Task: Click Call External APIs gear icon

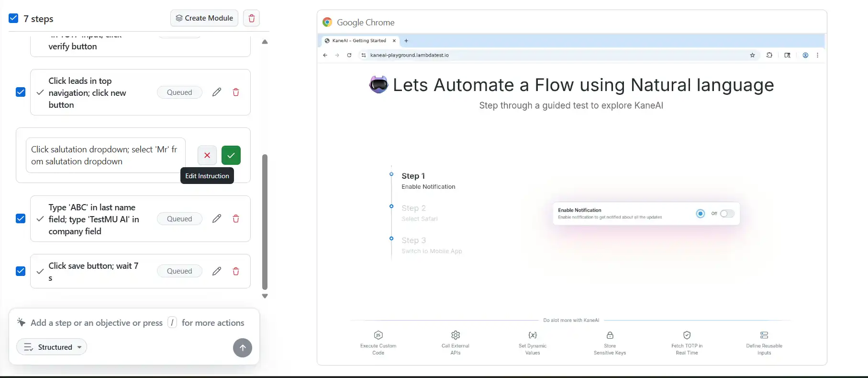Action: click(x=456, y=335)
